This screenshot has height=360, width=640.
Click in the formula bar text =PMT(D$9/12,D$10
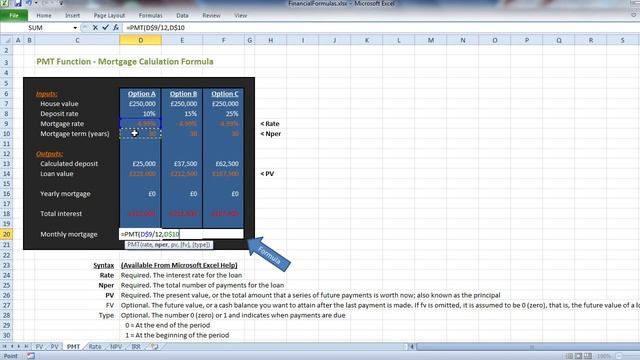156,27
